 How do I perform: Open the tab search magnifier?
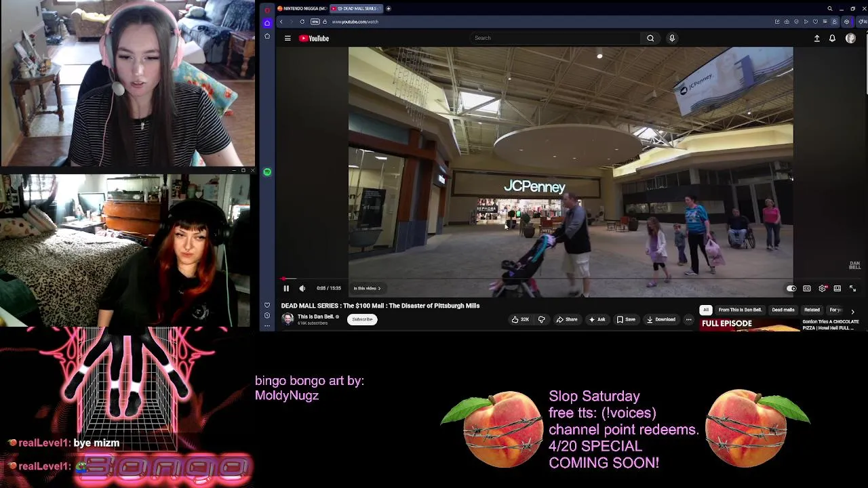tap(829, 9)
